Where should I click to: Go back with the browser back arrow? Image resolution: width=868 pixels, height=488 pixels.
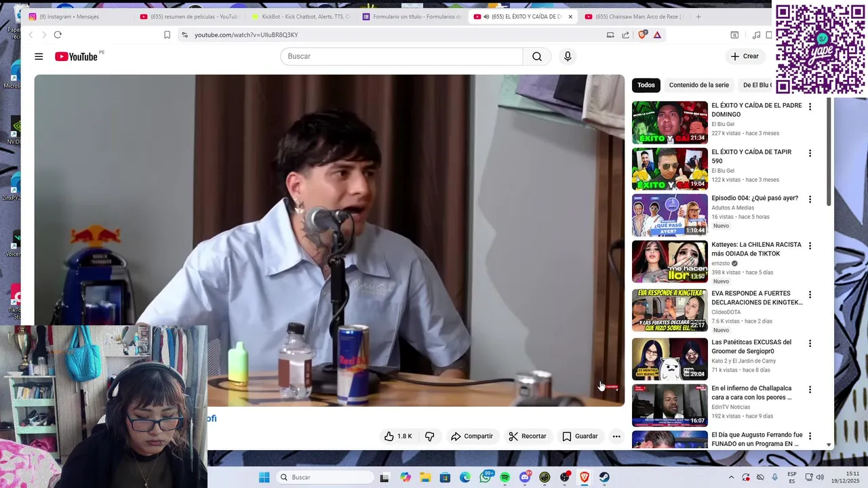(x=31, y=35)
